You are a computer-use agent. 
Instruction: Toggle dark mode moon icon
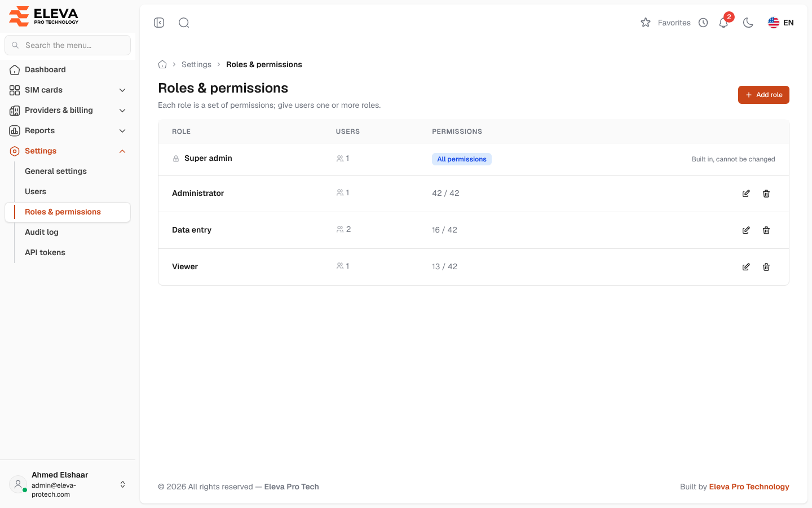coord(748,23)
